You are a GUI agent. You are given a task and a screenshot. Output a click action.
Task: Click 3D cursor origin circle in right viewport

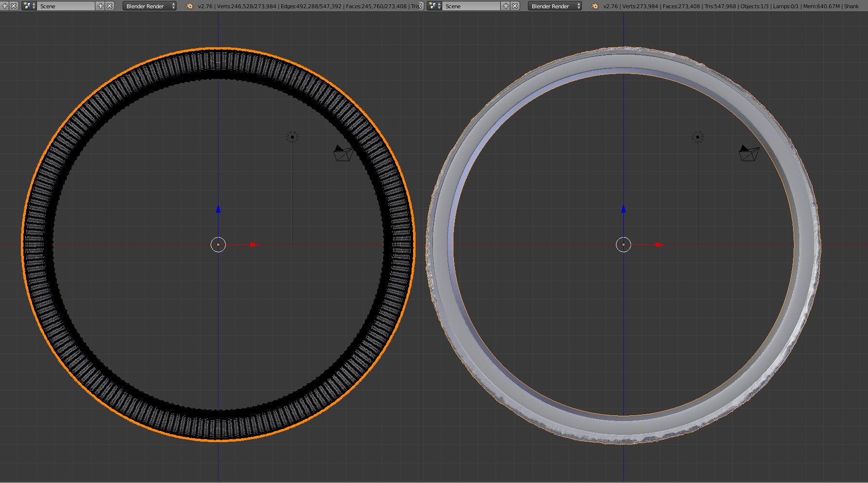(x=623, y=244)
